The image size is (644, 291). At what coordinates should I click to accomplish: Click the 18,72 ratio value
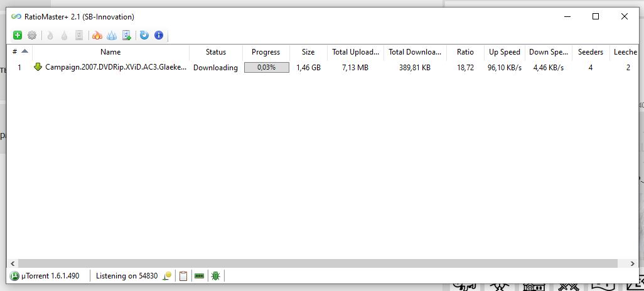[x=465, y=68]
